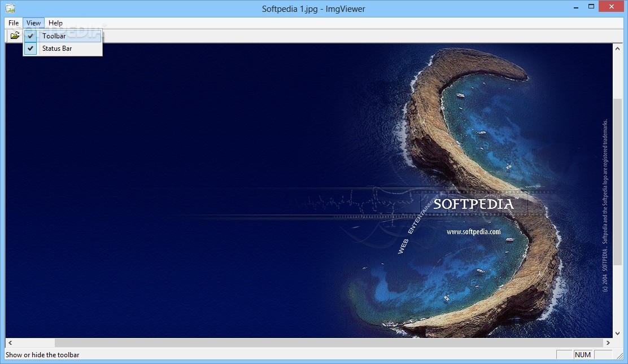Maximize the ImgViewer window

click(591, 7)
